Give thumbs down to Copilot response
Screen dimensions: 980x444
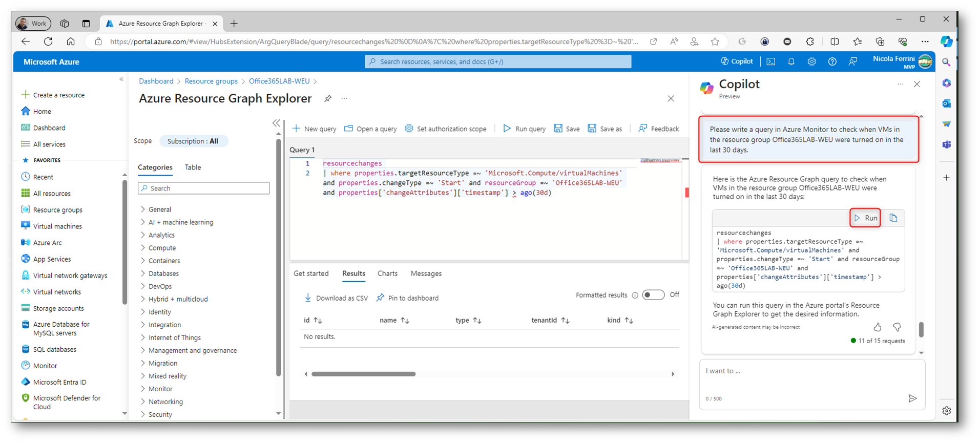[897, 327]
